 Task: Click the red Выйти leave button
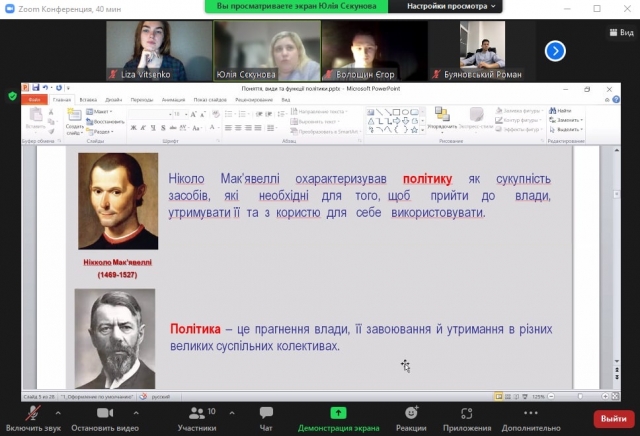613,418
